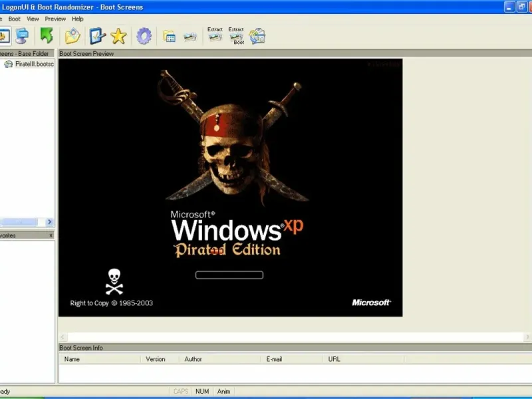Click the globe pictures icon at toolbar end

pos(257,36)
